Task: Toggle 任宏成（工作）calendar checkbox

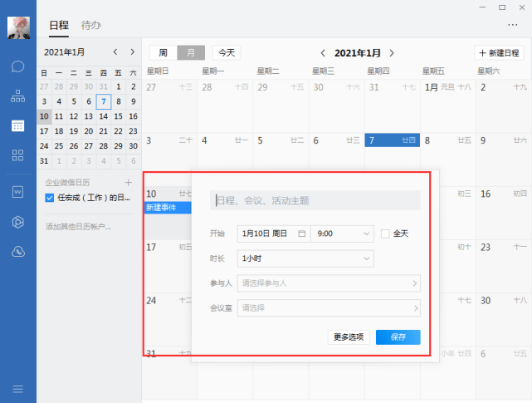Action: pos(50,198)
